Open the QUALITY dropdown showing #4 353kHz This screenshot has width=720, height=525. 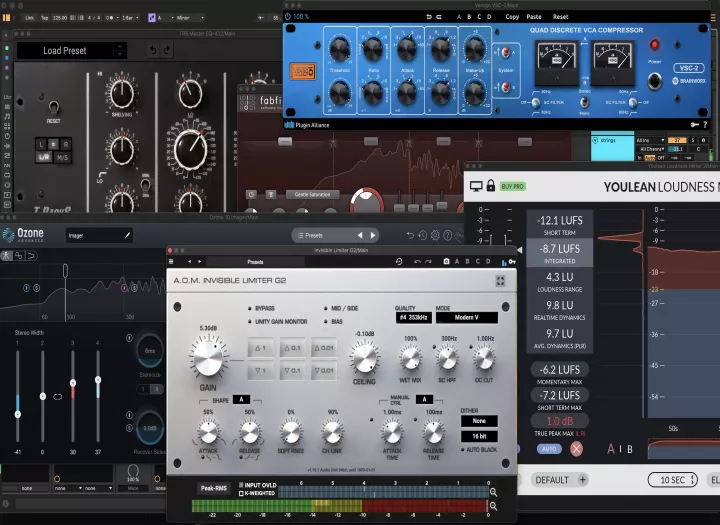413,317
